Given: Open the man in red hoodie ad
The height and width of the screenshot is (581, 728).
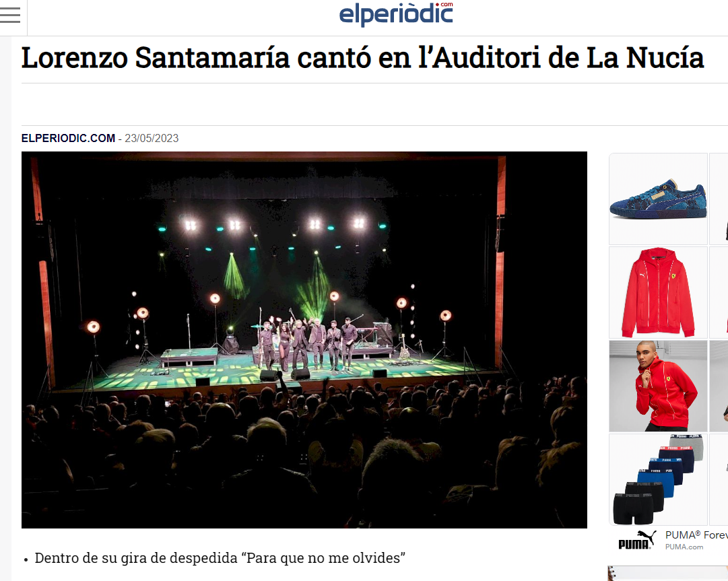Looking at the screenshot, I should click(x=659, y=386).
